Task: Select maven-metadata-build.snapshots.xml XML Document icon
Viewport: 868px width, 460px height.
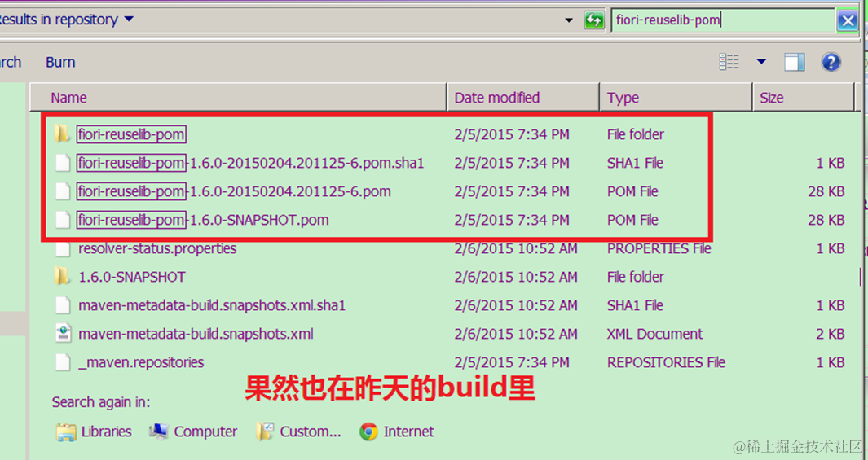Action: 63,334
